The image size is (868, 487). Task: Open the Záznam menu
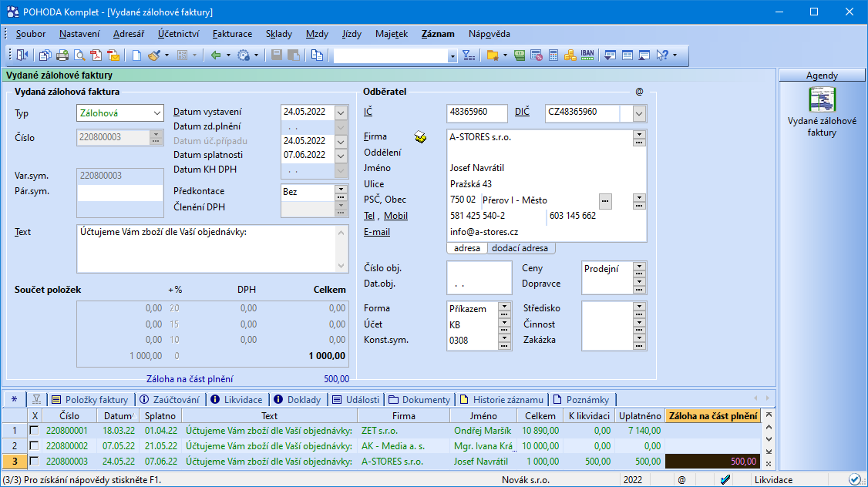438,34
